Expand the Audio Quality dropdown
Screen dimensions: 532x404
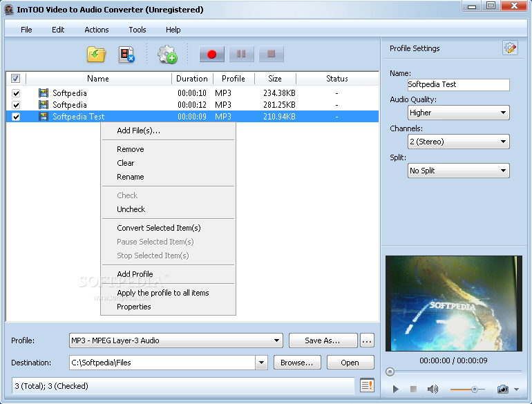458,113
